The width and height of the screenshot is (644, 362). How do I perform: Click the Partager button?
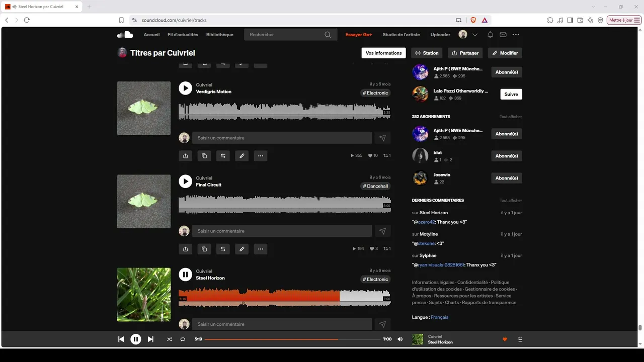[465, 53]
